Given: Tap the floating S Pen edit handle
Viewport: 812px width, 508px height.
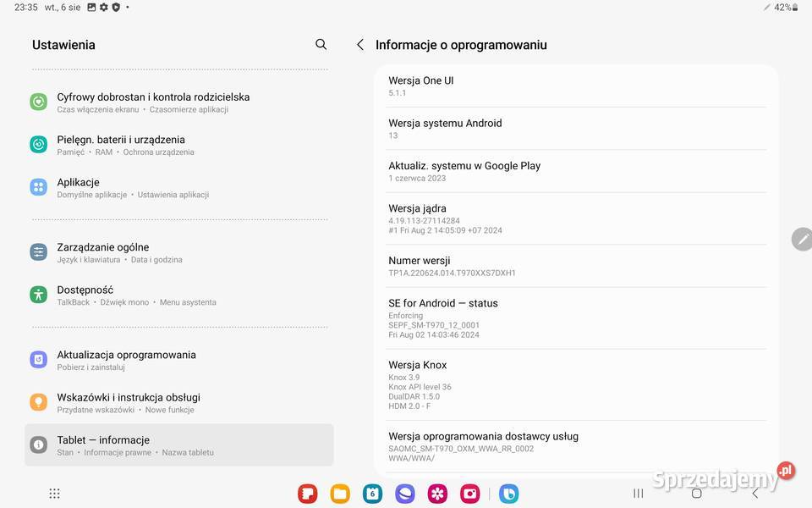Looking at the screenshot, I should 802,239.
